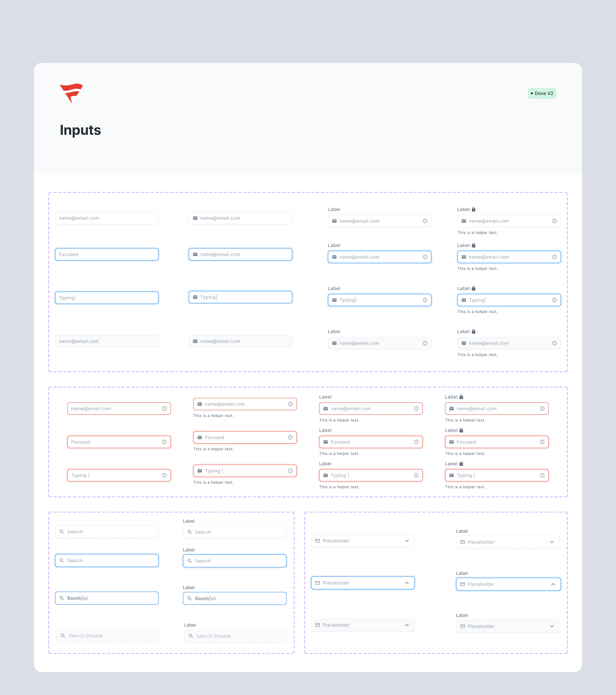The image size is (616, 695).
Task: Click the search icon in unlabeled Baseball field
Action: coord(62,598)
